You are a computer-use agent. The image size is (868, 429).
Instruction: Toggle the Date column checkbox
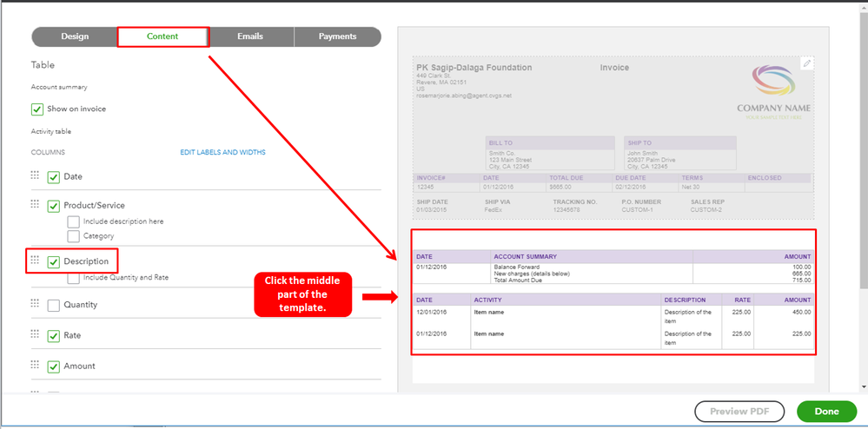click(x=54, y=177)
